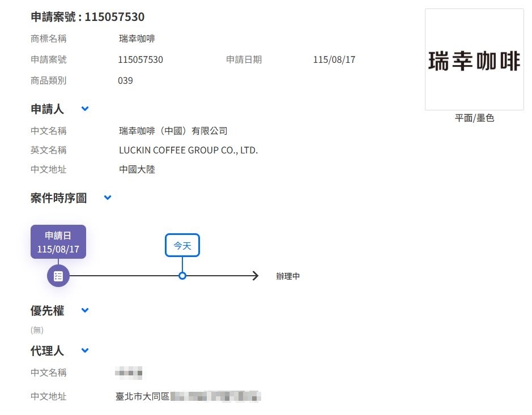This screenshot has width=532, height=415.
Task: Select the 中國大陸 address text
Action: pos(137,169)
